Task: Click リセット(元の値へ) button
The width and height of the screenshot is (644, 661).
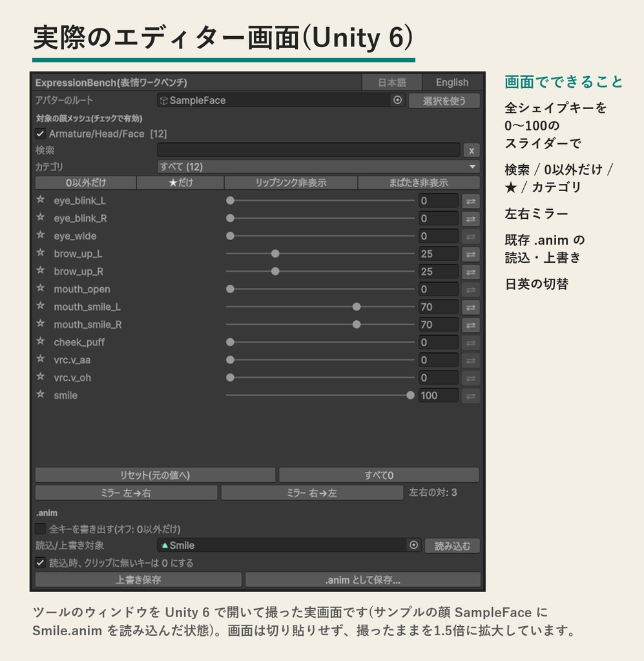Action: [x=155, y=474]
